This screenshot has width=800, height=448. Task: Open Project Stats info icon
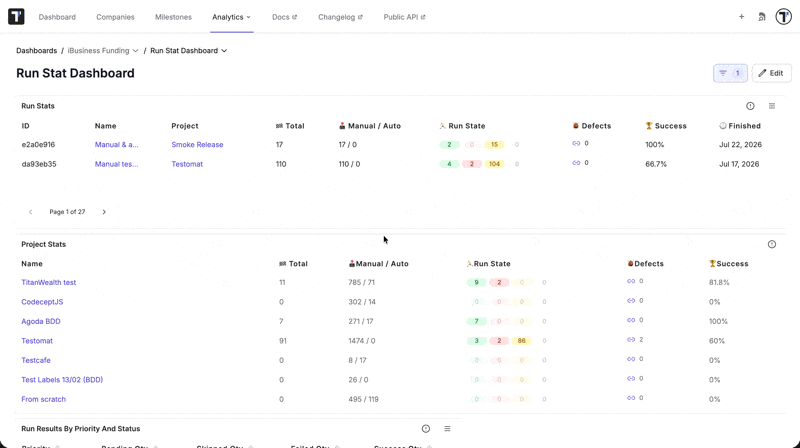pyautogui.click(x=772, y=244)
